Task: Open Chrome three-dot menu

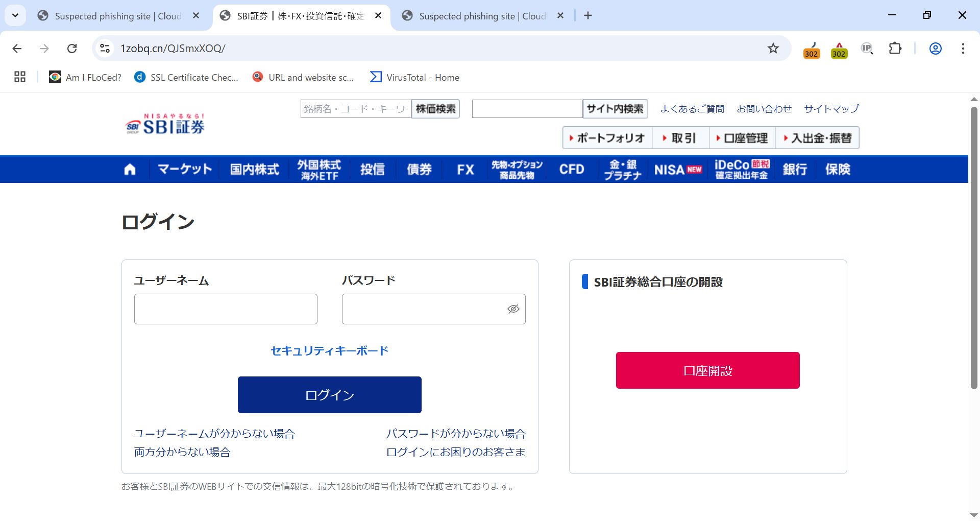Action: [x=963, y=49]
